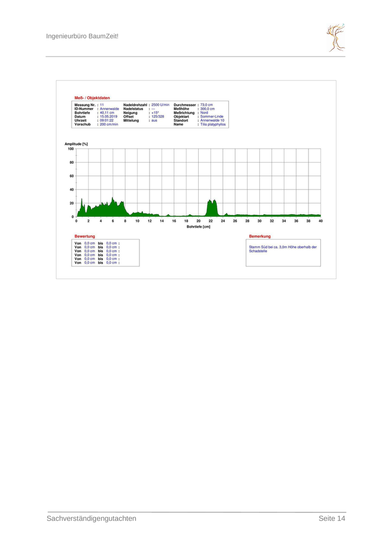Click the Objektart value Sommer-Linde

[x=212, y=117]
